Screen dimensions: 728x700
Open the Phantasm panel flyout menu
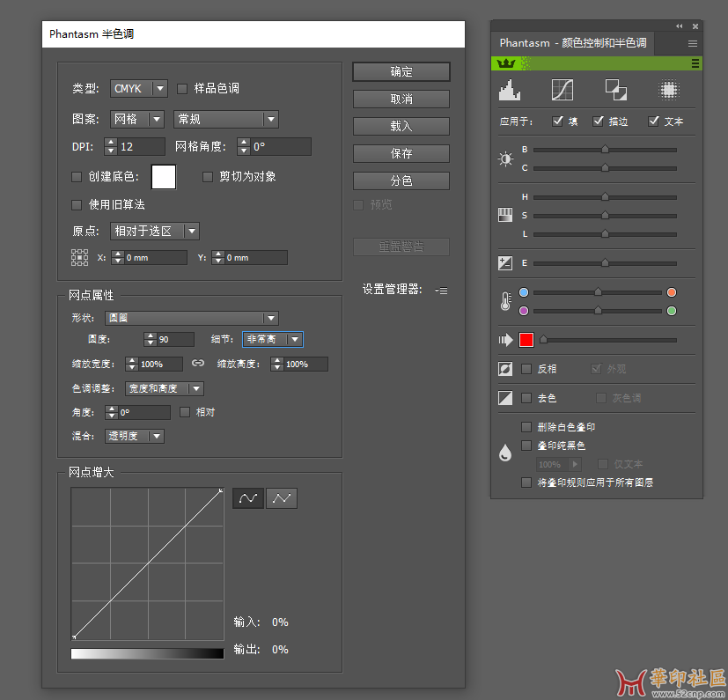click(x=692, y=43)
